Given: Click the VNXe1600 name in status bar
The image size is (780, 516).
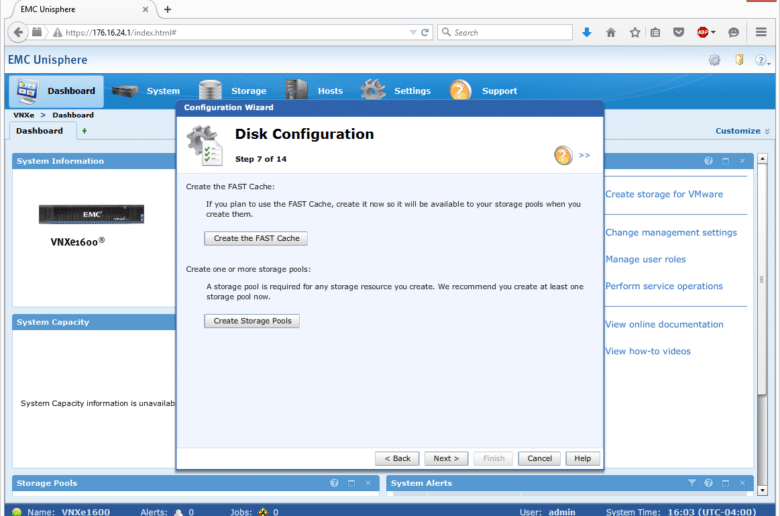Looking at the screenshot, I should tap(86, 512).
